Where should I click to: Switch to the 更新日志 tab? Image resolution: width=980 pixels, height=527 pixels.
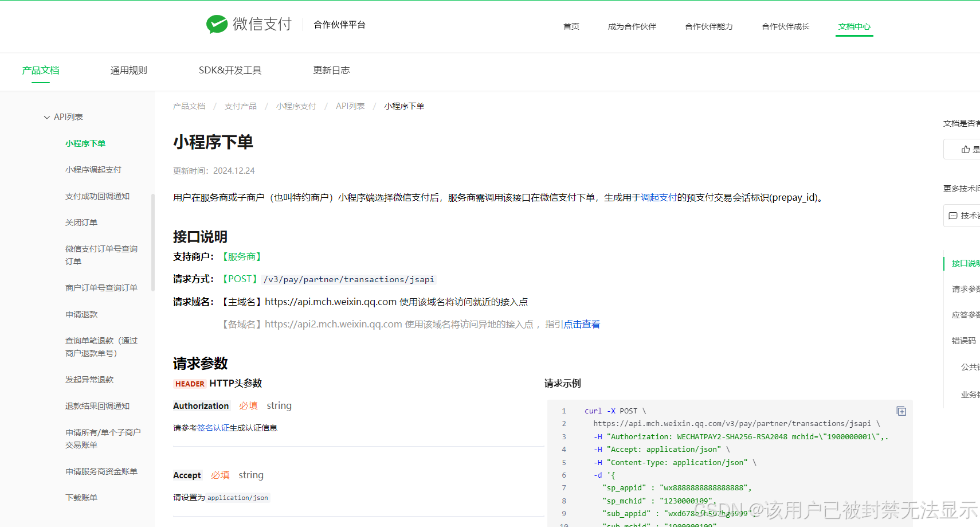[x=331, y=70]
